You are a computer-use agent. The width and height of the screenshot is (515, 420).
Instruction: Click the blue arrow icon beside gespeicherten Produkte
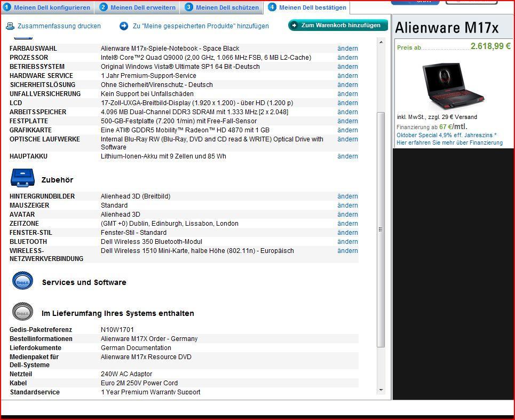[124, 26]
